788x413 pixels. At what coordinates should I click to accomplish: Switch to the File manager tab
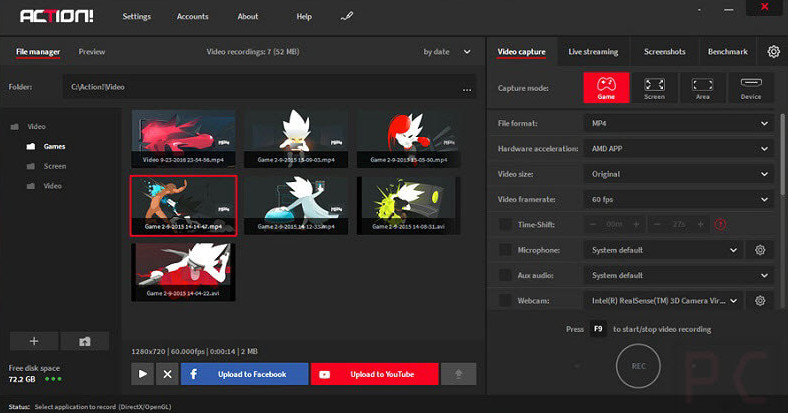38,52
